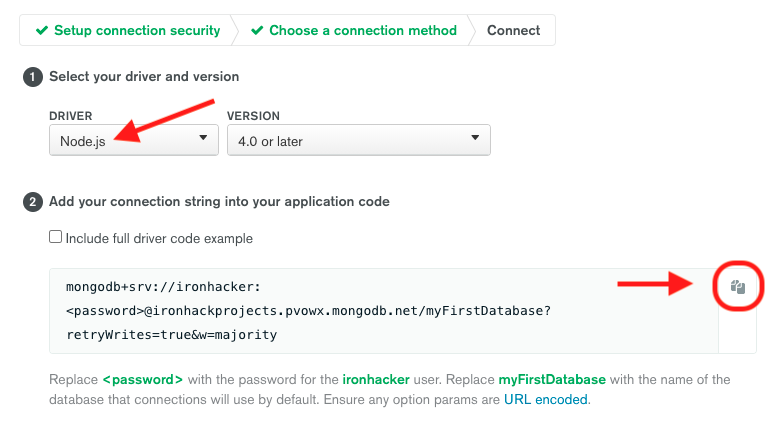Viewport: 781px width, 427px height.
Task: Go to the Setup connection security step
Action: tap(136, 31)
